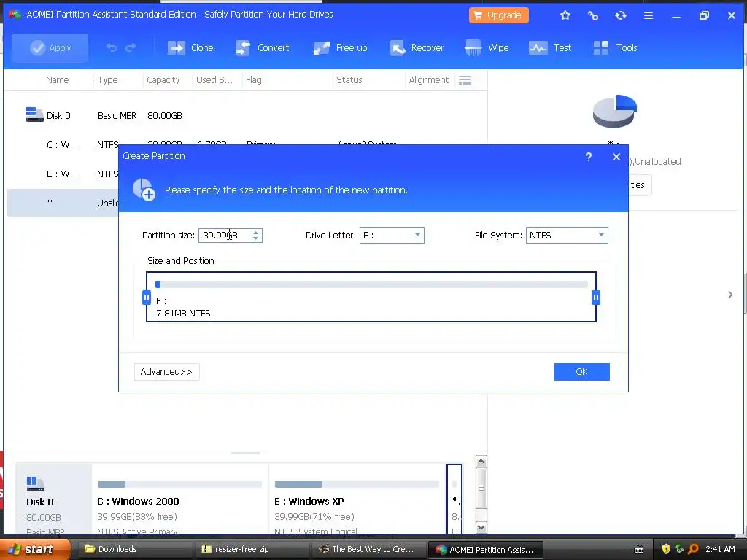Click the Apply toolbar button
Screen dimensions: 747x560
[x=50, y=47]
